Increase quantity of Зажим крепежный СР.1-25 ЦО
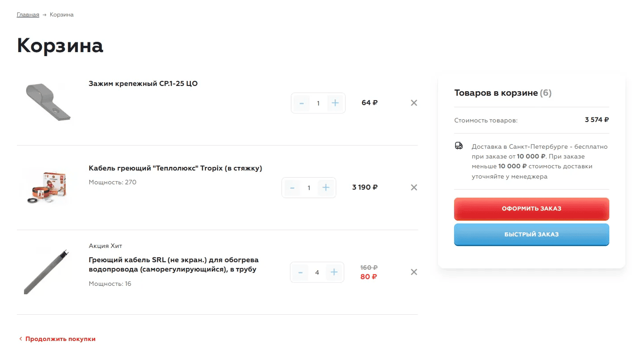This screenshot has width=644, height=353. pos(335,103)
